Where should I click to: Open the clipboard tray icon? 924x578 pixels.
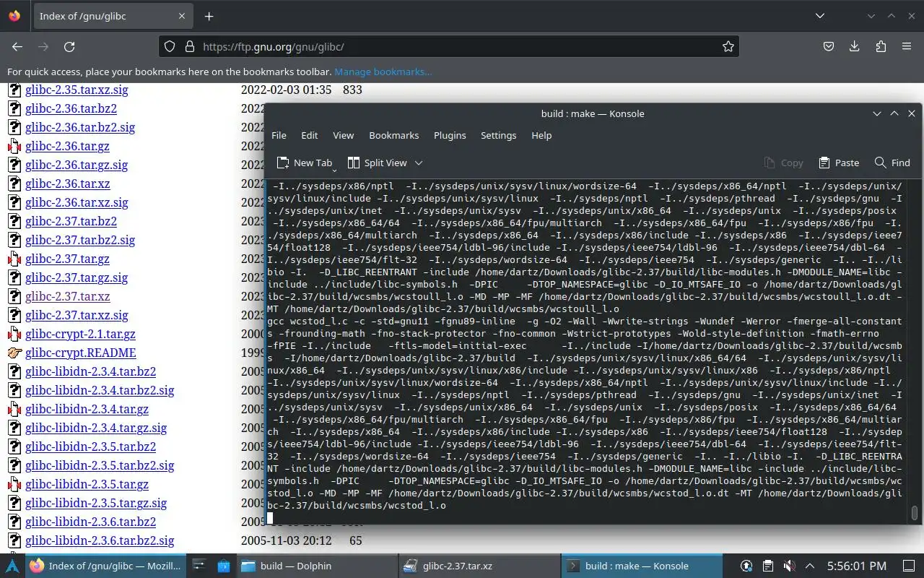tap(768, 566)
